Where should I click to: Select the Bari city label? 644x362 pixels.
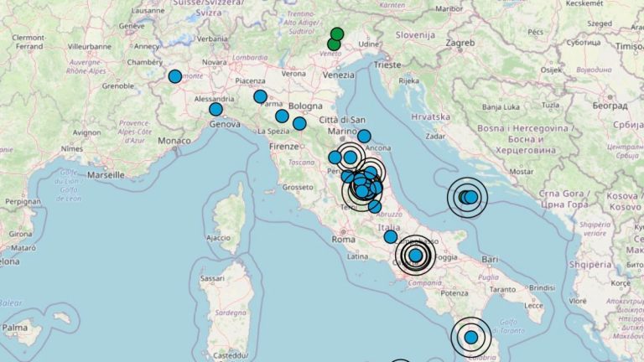(503, 261)
